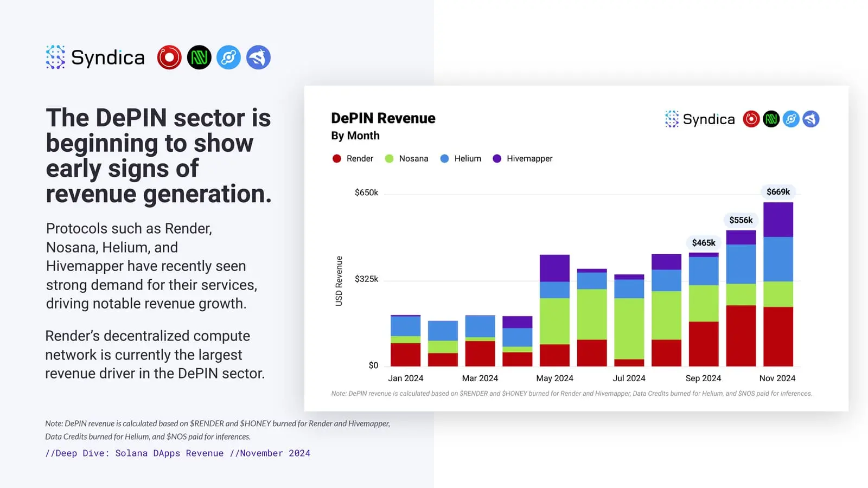Click the $669k data label above the chart
This screenshot has height=488, width=868.
click(x=778, y=192)
